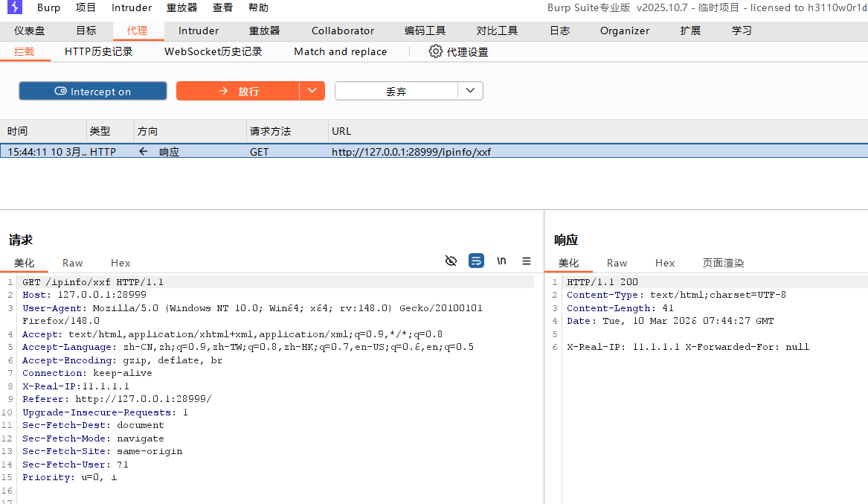Select the 代理 tab
This screenshot has height=504, width=868.
click(138, 31)
